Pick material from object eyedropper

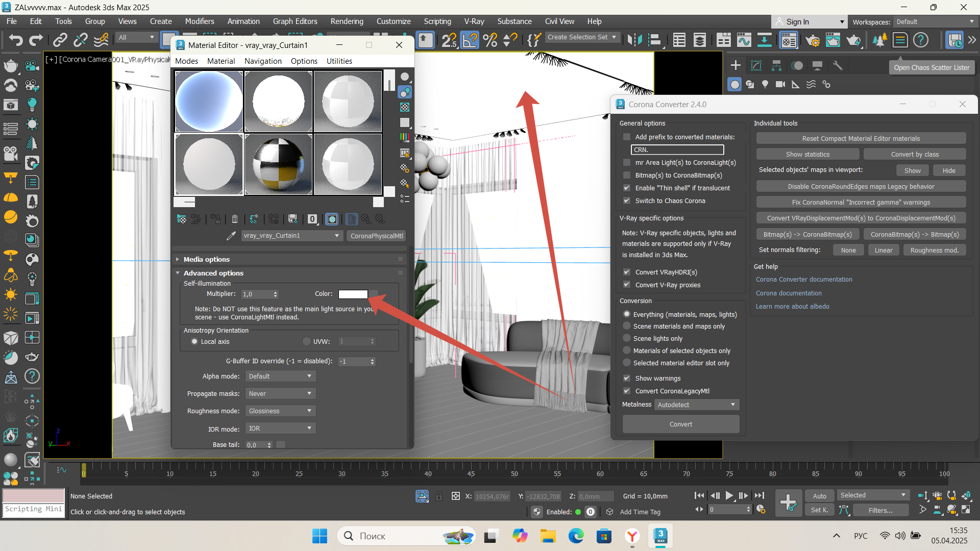[x=231, y=236]
